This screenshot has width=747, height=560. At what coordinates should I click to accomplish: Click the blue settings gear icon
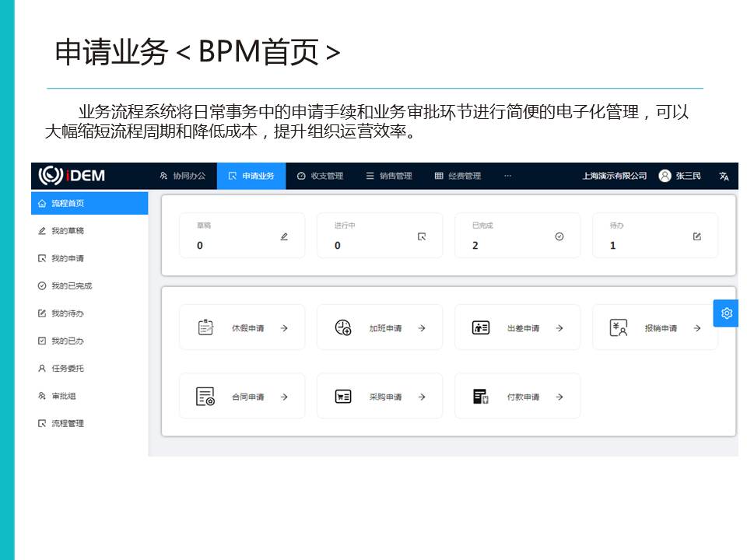click(726, 313)
